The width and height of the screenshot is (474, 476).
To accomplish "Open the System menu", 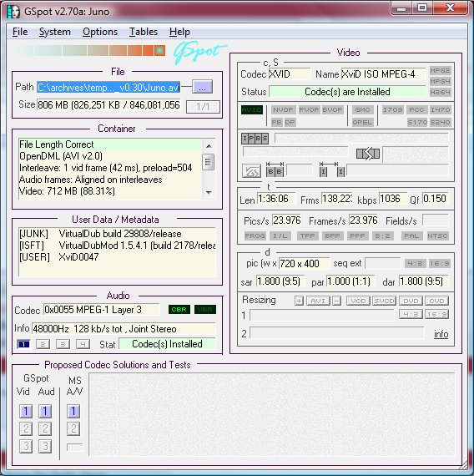I will [x=54, y=32].
